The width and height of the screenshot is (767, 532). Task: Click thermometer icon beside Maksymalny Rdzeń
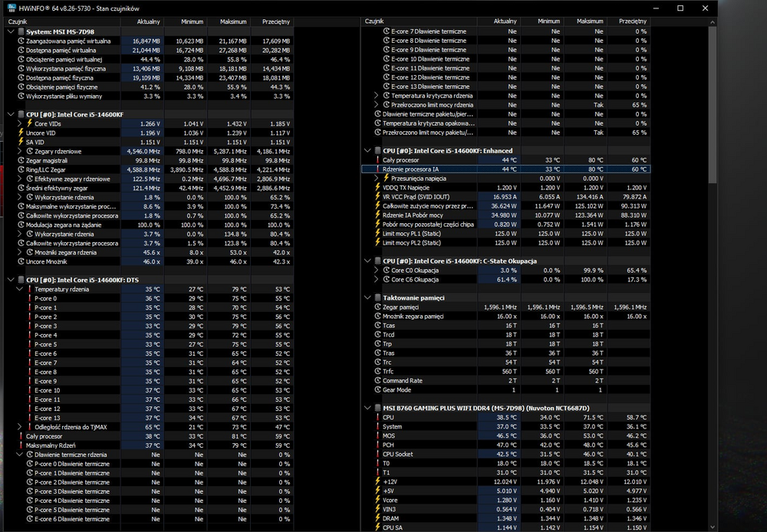point(21,445)
